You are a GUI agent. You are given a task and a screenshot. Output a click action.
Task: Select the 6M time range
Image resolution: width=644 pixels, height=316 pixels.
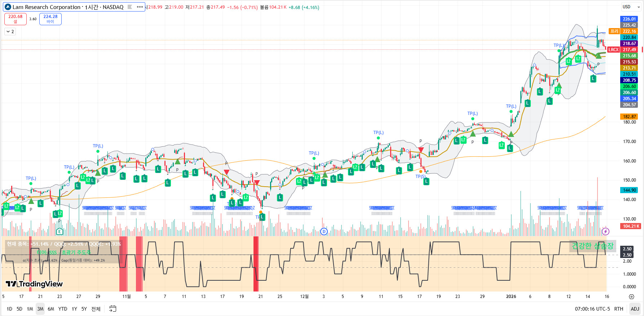[x=51, y=309]
